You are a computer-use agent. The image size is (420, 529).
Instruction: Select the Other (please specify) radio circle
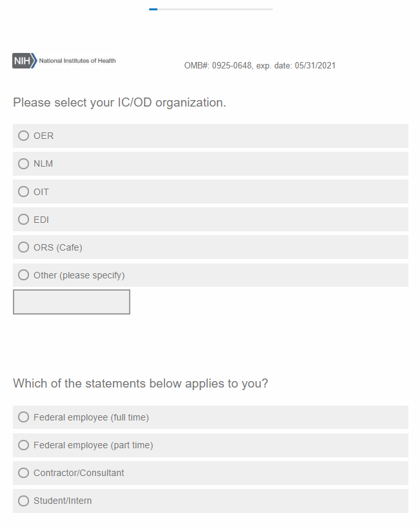[x=24, y=275]
